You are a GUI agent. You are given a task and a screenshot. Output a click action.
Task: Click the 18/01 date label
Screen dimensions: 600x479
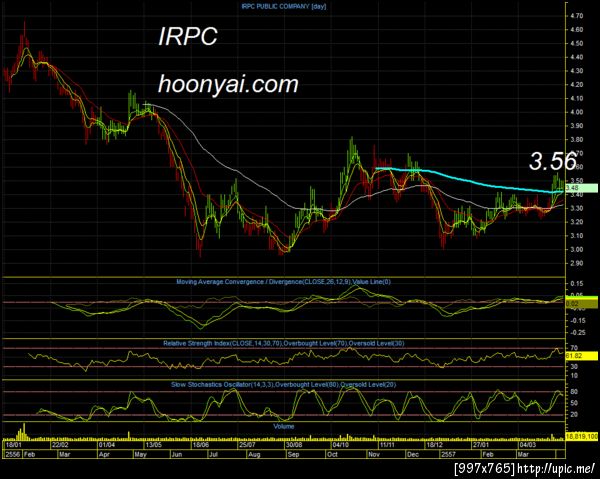pyautogui.click(x=13, y=445)
